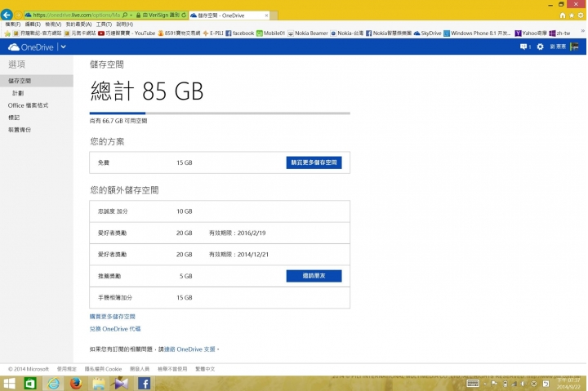Open the 編輯(E) menu
The height and width of the screenshot is (391, 588).
(x=33, y=24)
